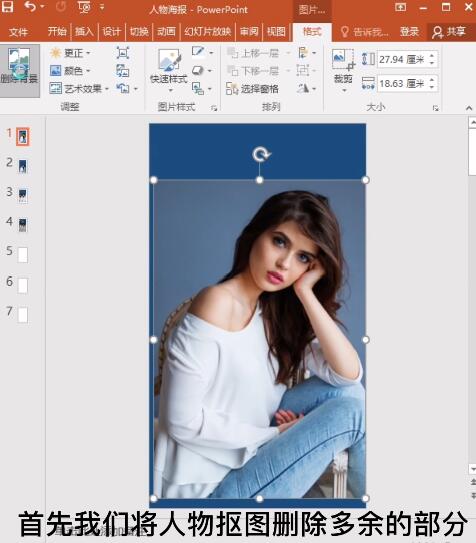Click the width field showing 18.63 厘米
The image size is (476, 543).
(403, 83)
